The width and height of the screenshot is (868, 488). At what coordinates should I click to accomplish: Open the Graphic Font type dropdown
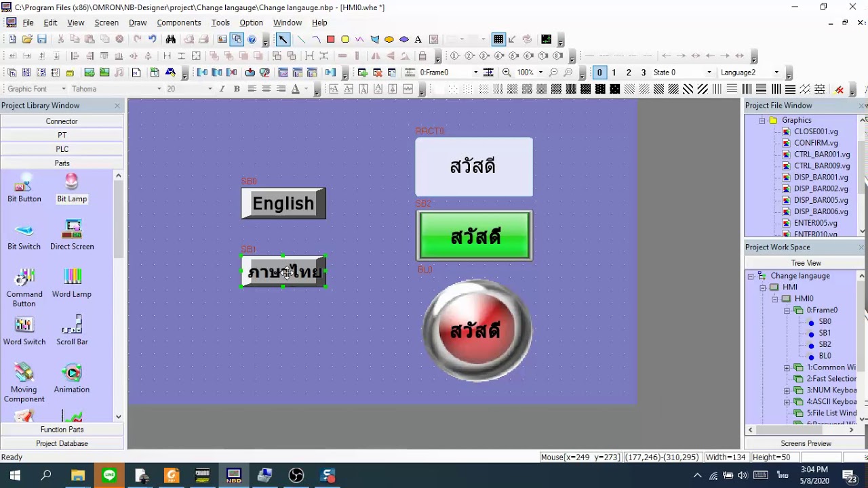pyautogui.click(x=64, y=89)
